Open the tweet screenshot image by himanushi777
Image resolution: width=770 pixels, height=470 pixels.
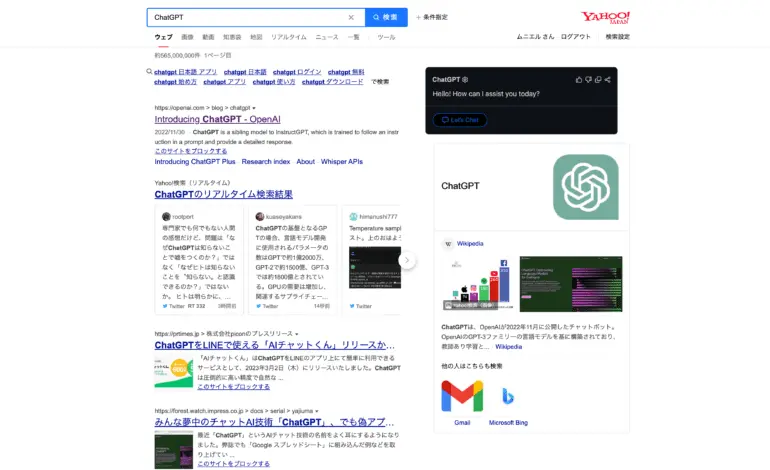pos(375,267)
